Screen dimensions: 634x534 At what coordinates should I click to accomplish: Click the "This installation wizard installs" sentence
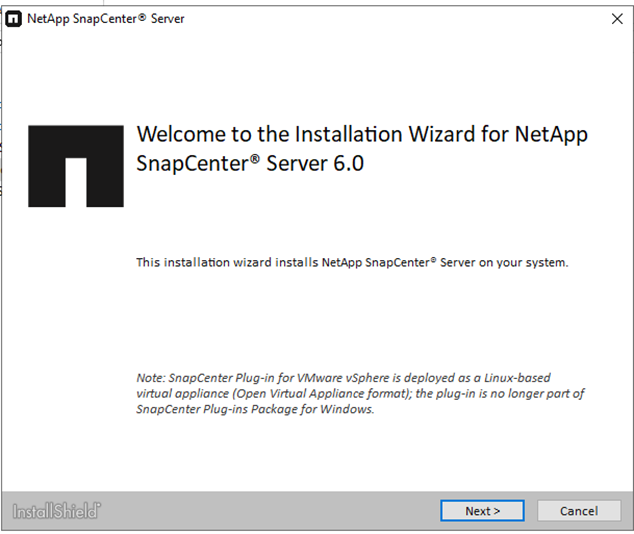352,262
